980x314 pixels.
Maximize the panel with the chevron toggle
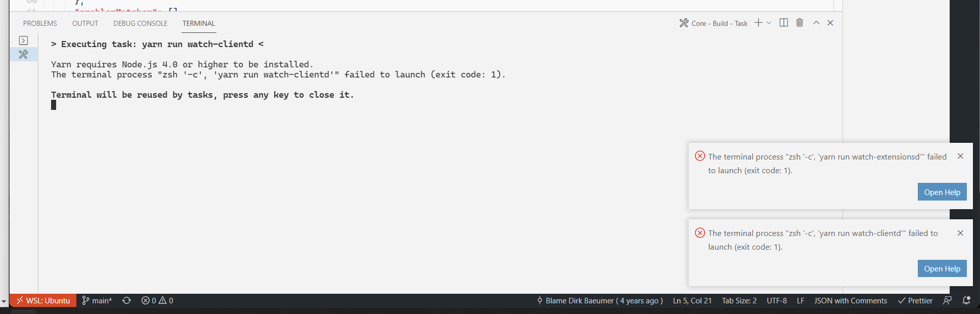click(816, 22)
